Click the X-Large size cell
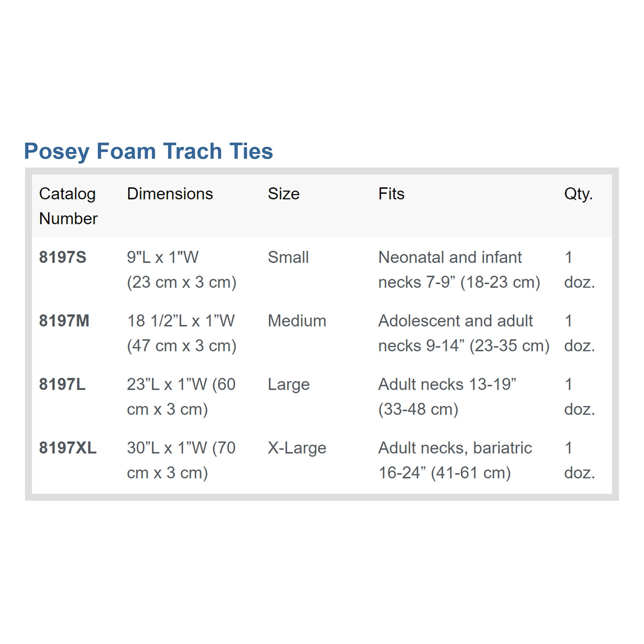Image resolution: width=644 pixels, height=644 pixels. [297, 448]
